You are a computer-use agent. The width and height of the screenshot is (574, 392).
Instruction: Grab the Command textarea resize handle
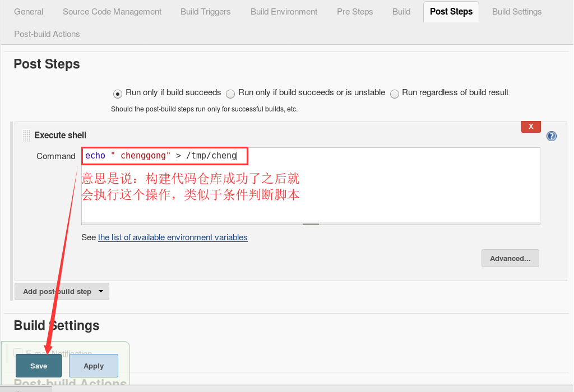coord(311,223)
